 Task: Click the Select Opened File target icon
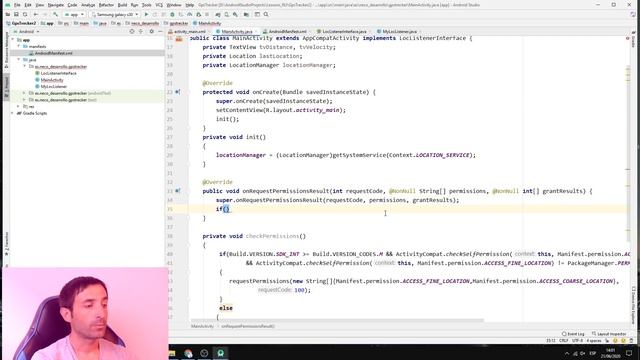pos(132,31)
